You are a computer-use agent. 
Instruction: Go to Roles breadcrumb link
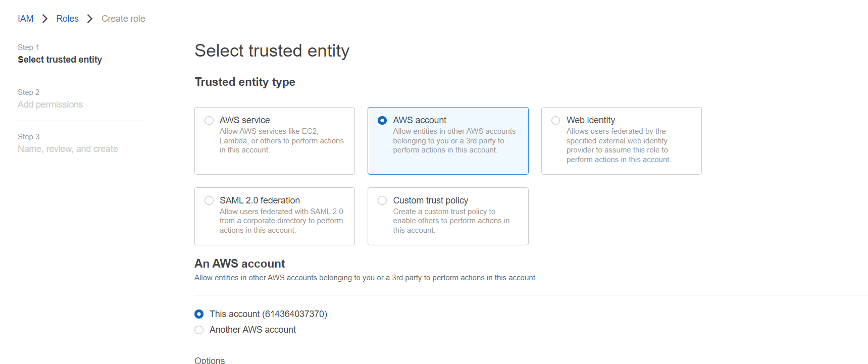pos(68,19)
